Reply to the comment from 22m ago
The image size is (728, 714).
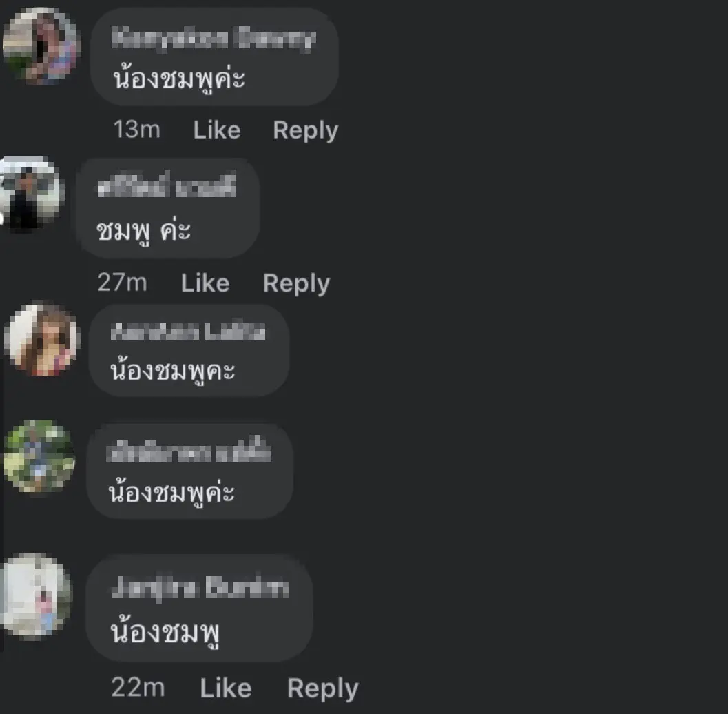point(323,689)
